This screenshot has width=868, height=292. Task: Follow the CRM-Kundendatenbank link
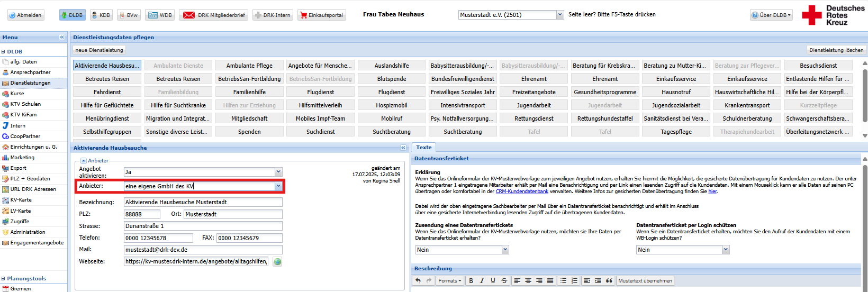pyautogui.click(x=522, y=191)
